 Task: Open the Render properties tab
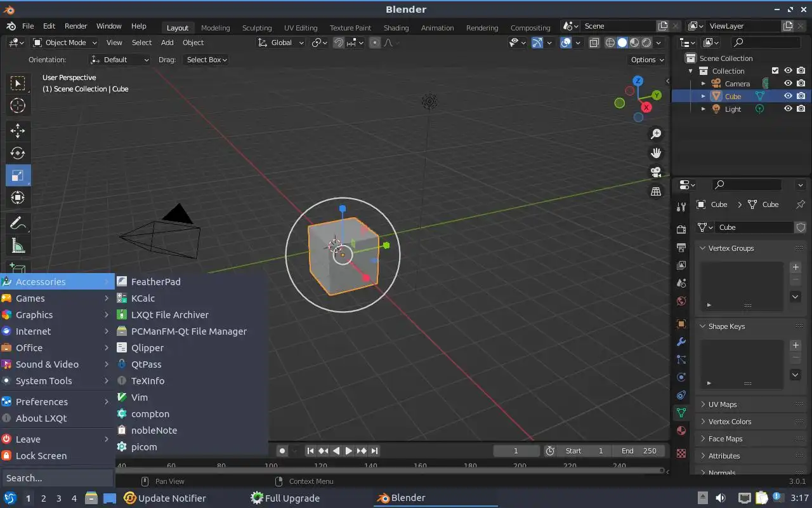pos(681,229)
